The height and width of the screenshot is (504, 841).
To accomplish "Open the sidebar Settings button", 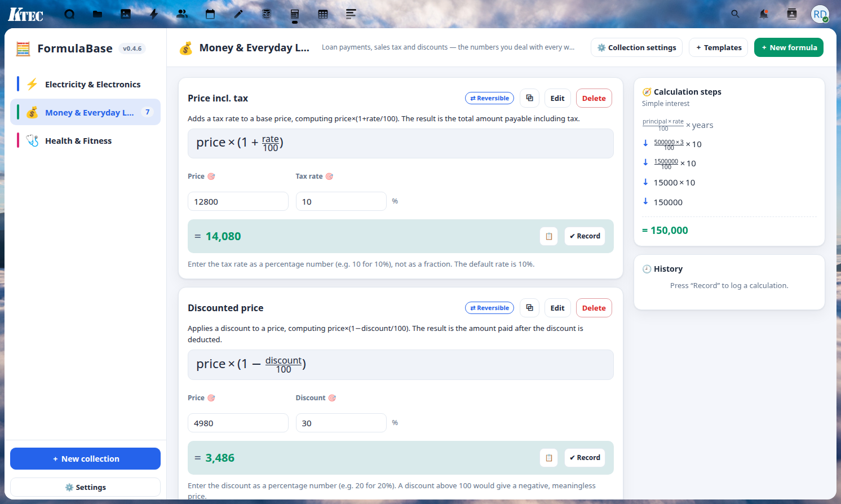I will tap(85, 487).
